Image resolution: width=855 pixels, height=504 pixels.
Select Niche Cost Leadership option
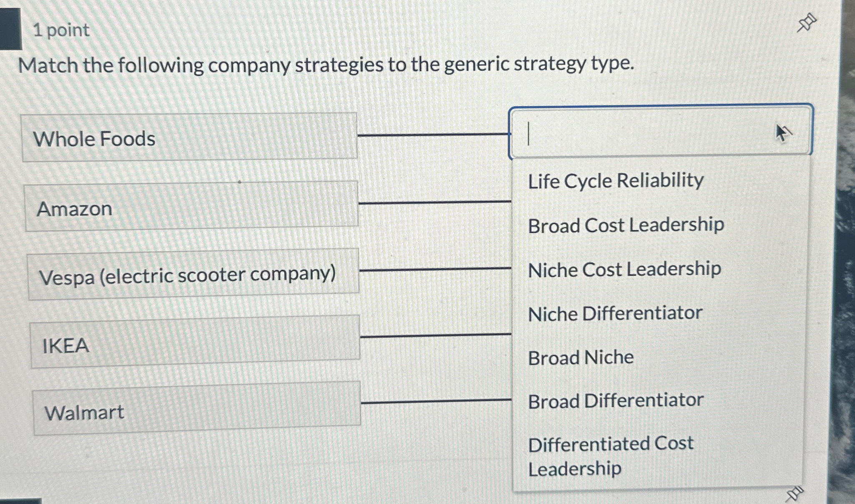624,269
